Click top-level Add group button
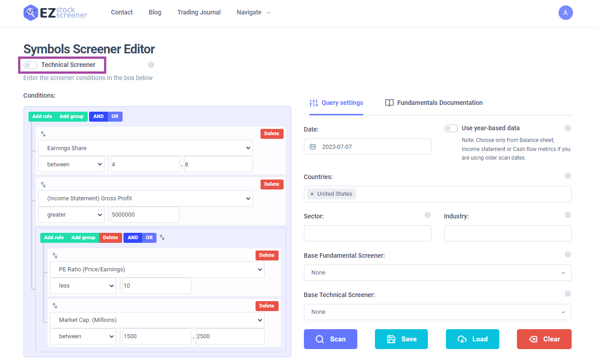 pos(71,117)
